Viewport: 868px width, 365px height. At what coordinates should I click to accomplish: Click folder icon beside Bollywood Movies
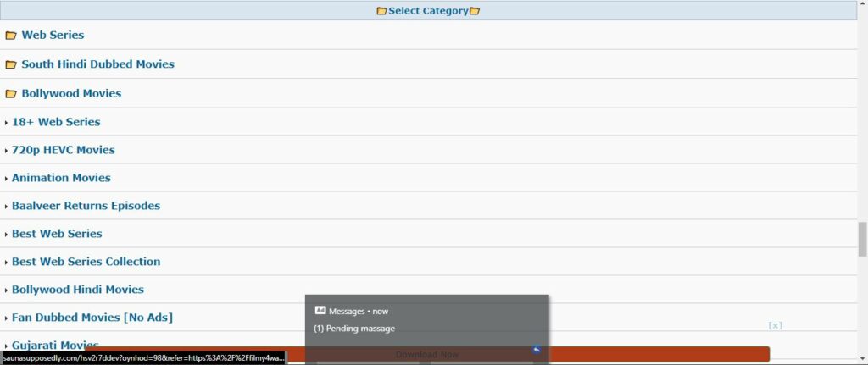pyautogui.click(x=10, y=94)
